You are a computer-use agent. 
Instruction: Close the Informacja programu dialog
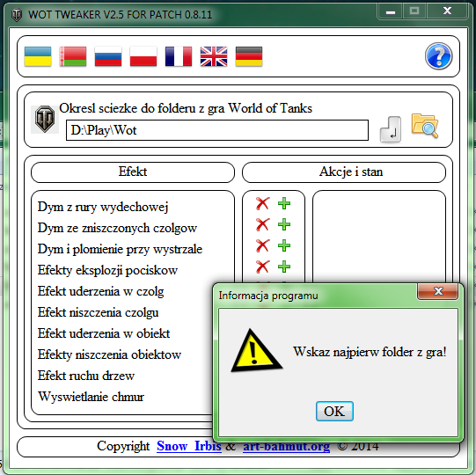438,291
